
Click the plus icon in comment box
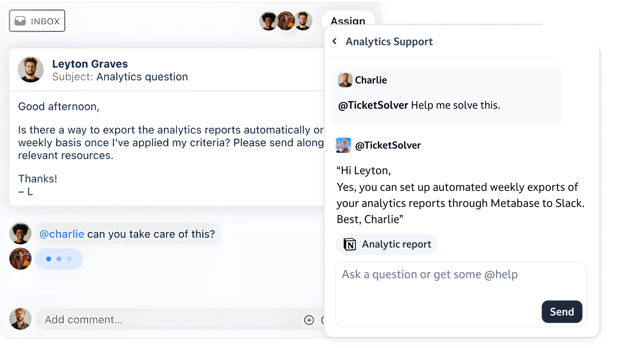pos(309,320)
